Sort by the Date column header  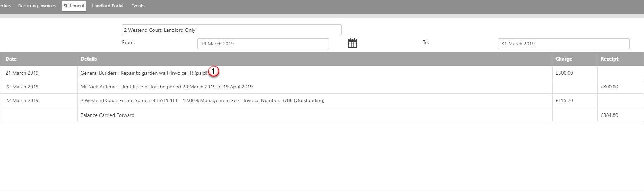pos(11,59)
